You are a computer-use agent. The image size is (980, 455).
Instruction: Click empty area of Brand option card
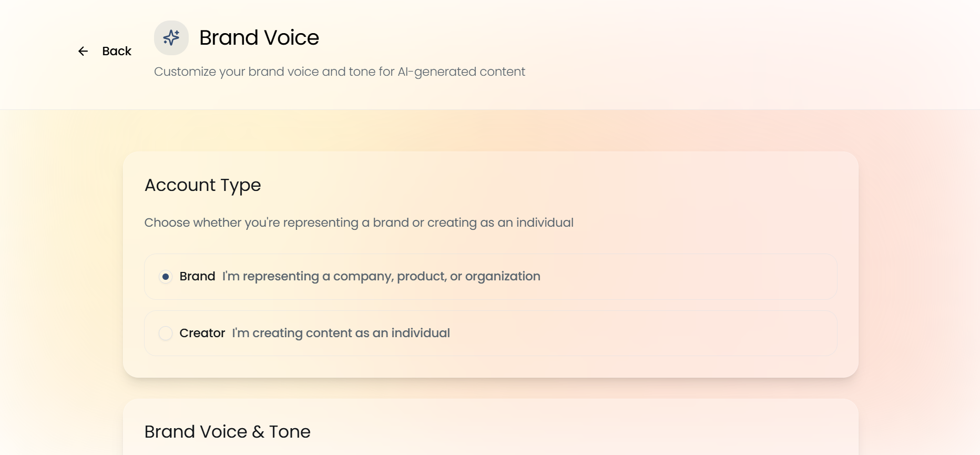pyautogui.click(x=683, y=277)
